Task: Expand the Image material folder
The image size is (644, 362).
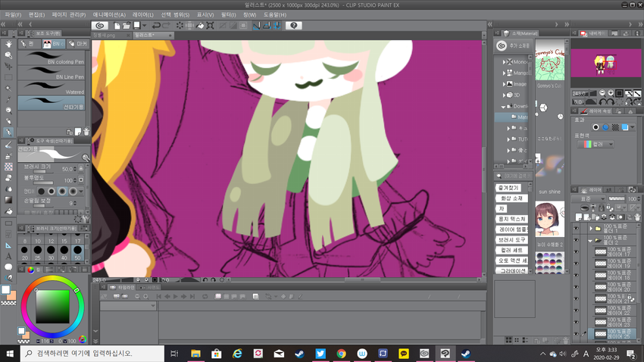Action: (x=504, y=84)
